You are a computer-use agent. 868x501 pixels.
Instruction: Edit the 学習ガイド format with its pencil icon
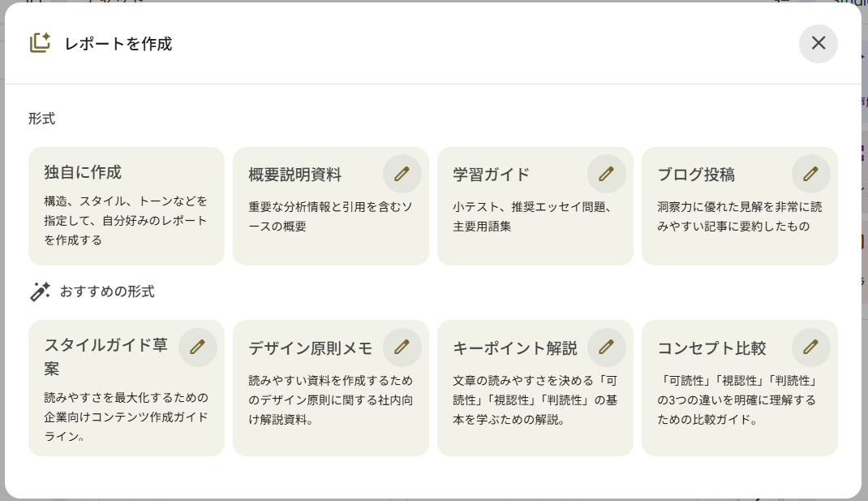607,174
